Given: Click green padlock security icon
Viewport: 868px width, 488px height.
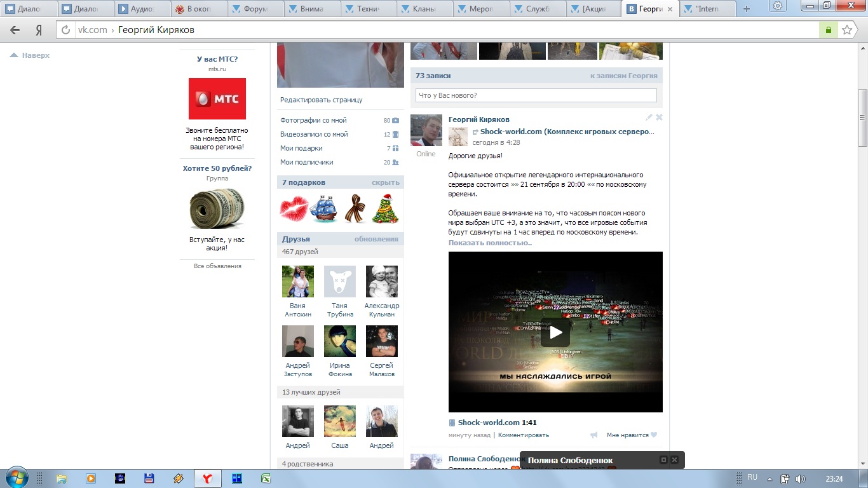Looking at the screenshot, I should (x=828, y=30).
